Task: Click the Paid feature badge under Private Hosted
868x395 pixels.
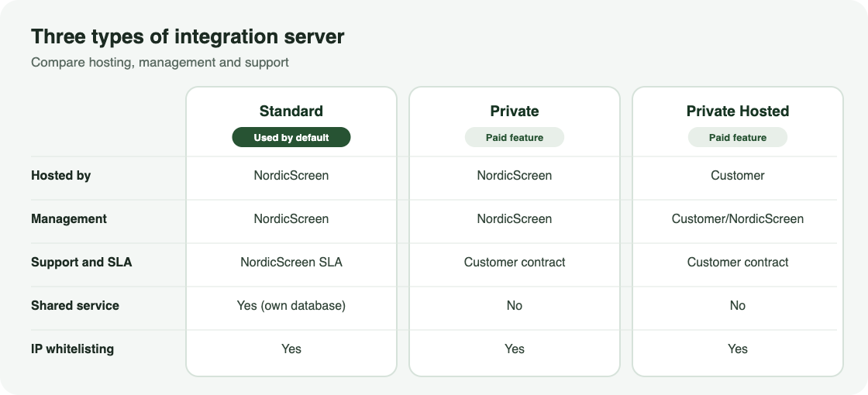Action: pyautogui.click(x=737, y=137)
